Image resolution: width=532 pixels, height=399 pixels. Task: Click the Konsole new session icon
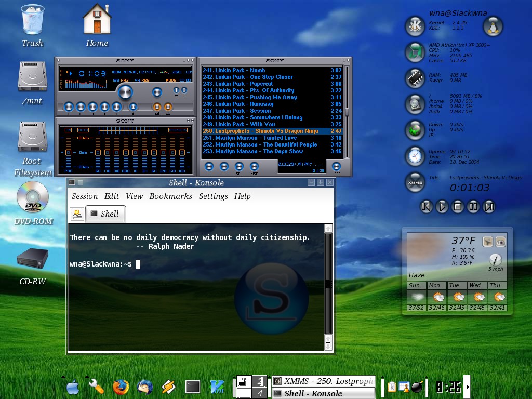point(77,214)
